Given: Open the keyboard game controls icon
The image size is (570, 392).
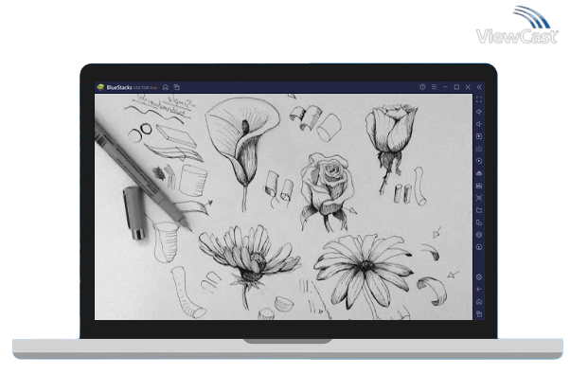Looking at the screenshot, I should coord(479,149).
